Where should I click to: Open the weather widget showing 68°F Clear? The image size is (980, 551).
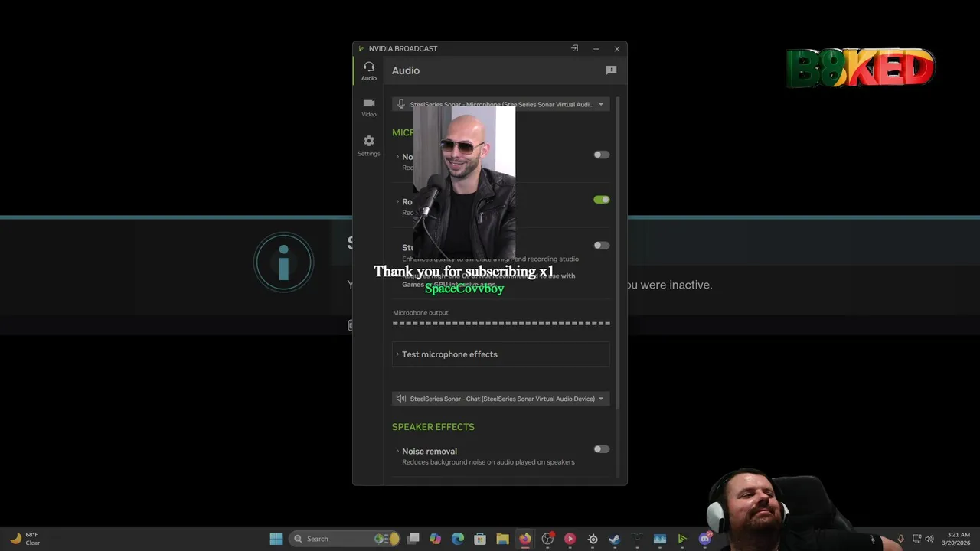pyautogui.click(x=24, y=539)
